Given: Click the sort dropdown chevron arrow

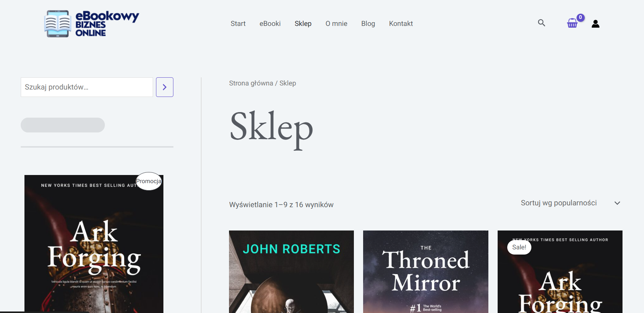Looking at the screenshot, I should [x=617, y=203].
